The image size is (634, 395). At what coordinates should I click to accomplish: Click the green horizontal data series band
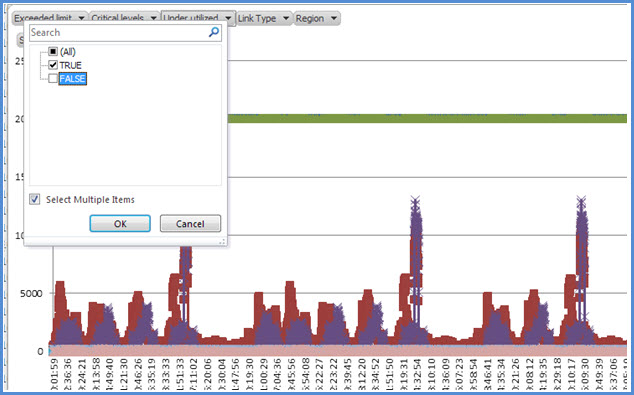click(427, 118)
